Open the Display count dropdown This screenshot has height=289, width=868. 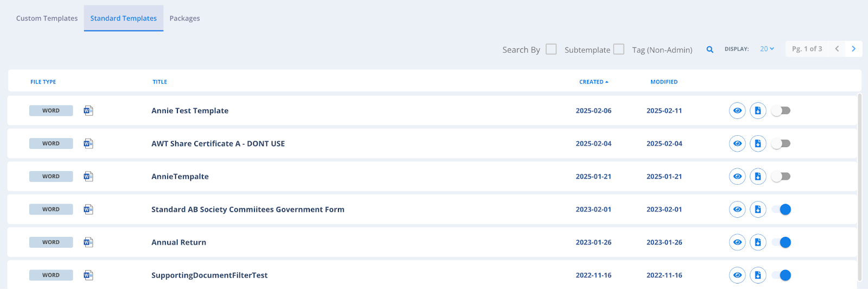tap(767, 49)
